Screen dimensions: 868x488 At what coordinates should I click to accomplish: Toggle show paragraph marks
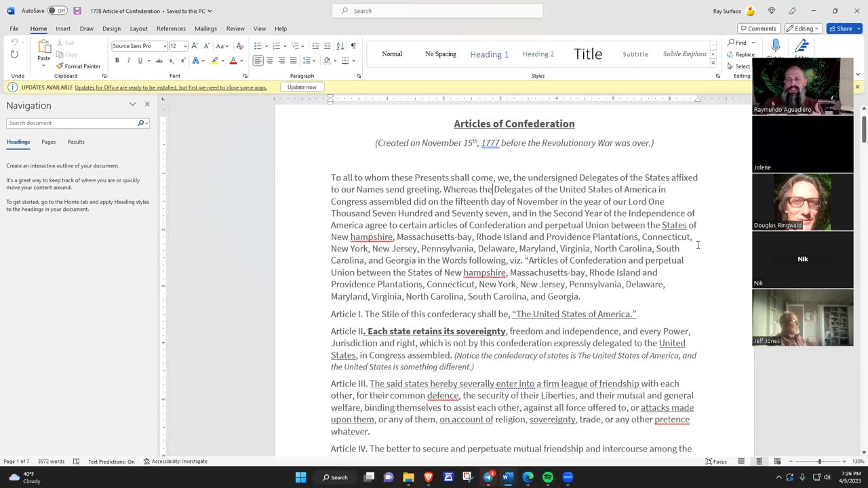point(353,46)
